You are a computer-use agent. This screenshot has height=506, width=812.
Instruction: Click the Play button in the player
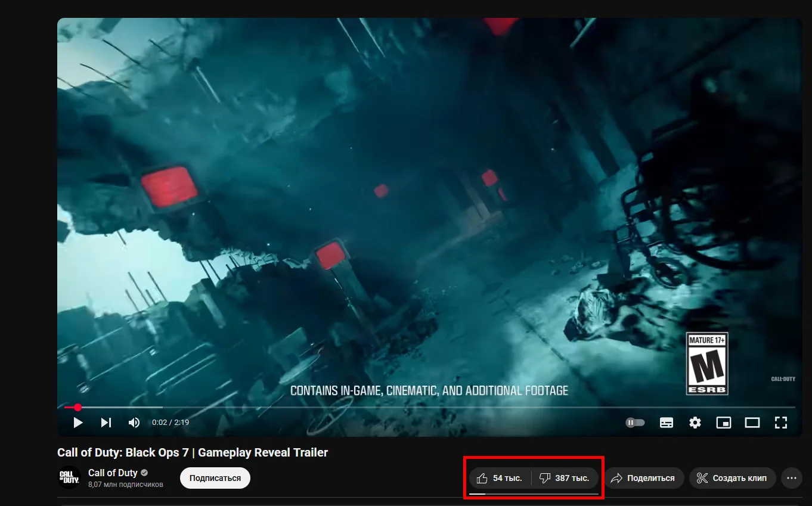pos(78,423)
